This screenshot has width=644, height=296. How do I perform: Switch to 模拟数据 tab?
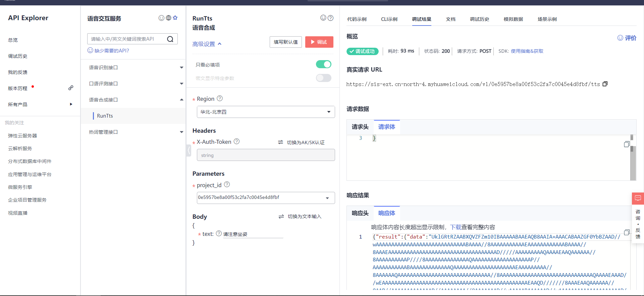point(513,19)
